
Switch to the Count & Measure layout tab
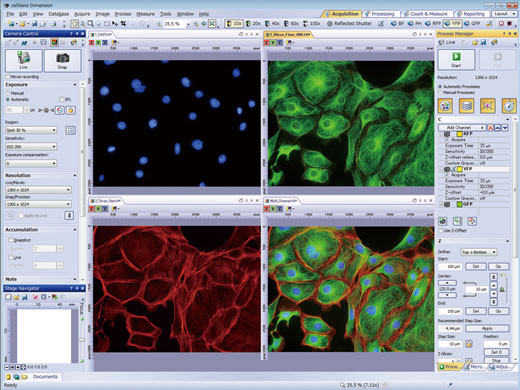[426, 14]
